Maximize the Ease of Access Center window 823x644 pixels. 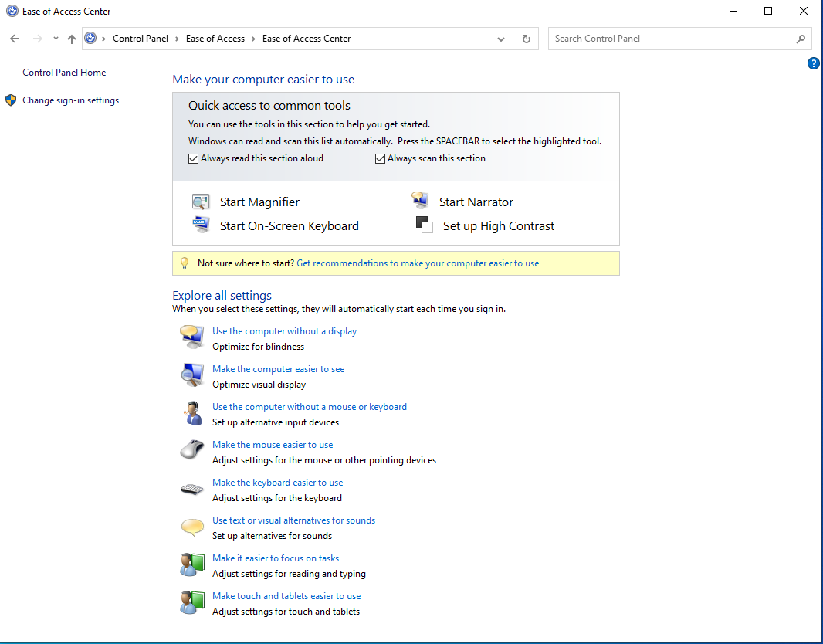[768, 11]
